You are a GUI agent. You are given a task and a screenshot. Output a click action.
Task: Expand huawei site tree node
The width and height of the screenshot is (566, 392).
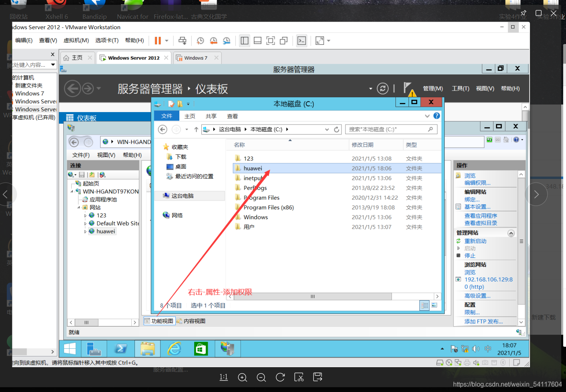coord(85,231)
